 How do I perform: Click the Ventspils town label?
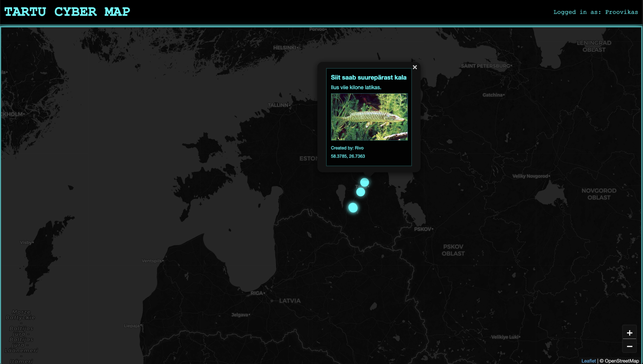pos(152,261)
